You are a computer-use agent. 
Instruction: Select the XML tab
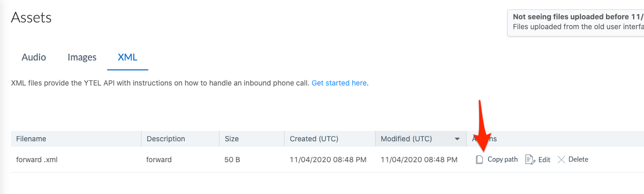pos(127,57)
